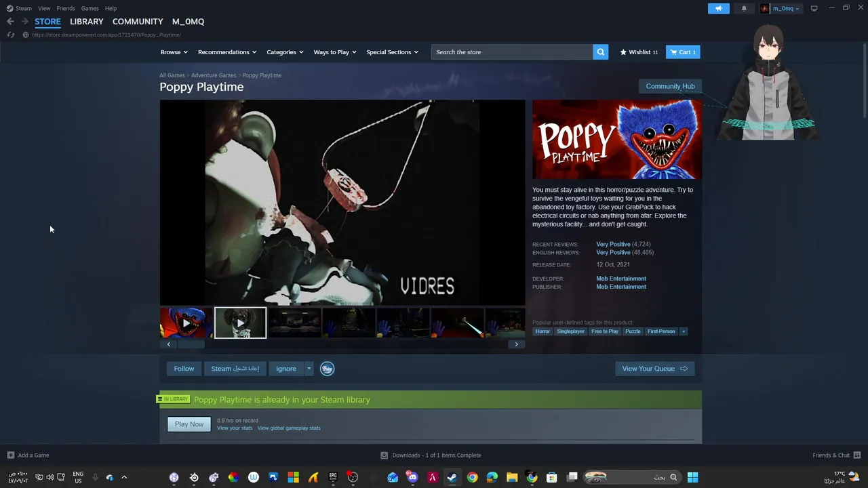Click the Play Now button
868x488 pixels.
(189, 424)
